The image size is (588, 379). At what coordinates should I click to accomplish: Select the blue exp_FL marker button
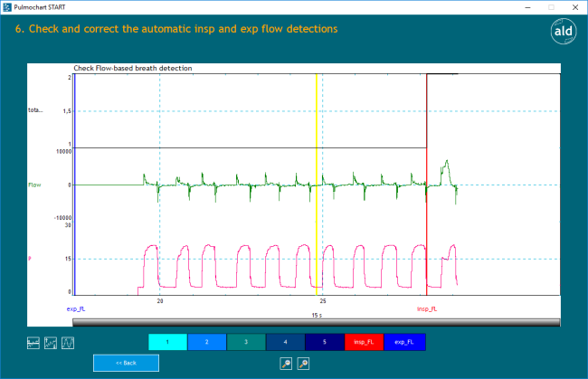404,342
